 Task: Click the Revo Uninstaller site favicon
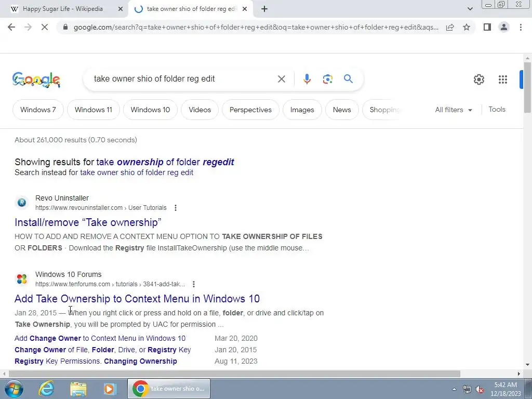click(x=22, y=203)
